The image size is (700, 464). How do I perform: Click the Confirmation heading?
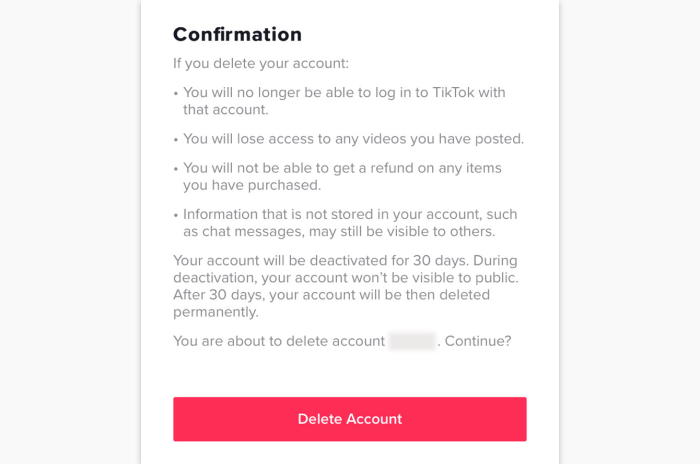pos(237,34)
